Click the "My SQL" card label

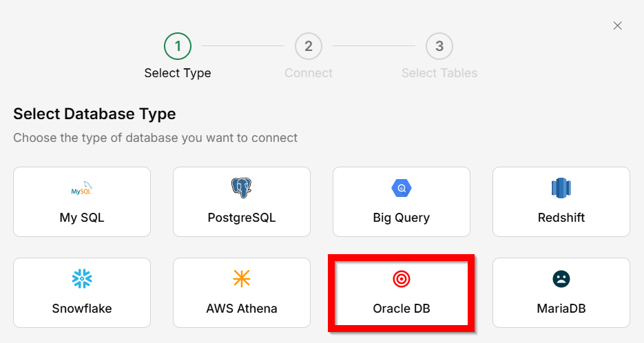pyautogui.click(x=82, y=218)
